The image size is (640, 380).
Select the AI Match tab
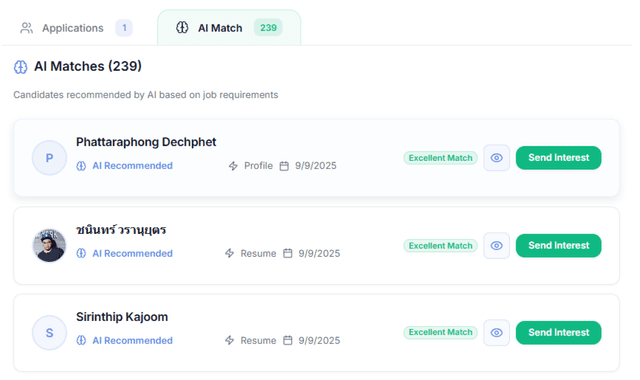[x=229, y=27]
